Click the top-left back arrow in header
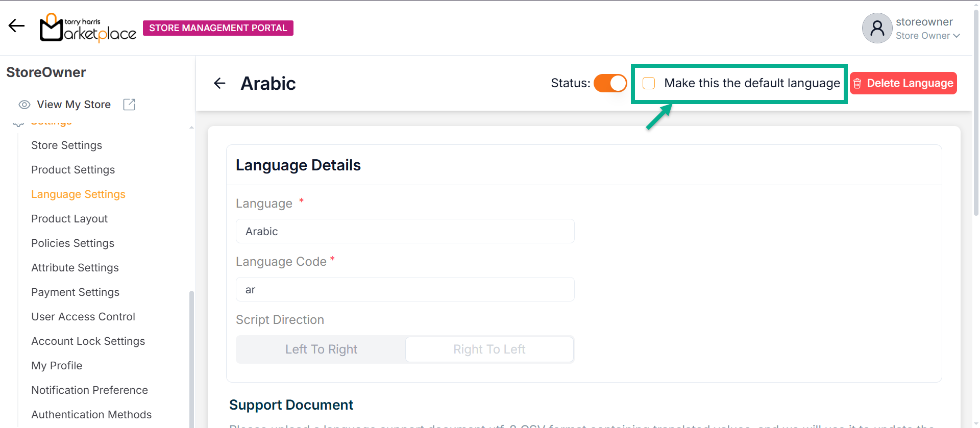This screenshot has height=428, width=980. click(16, 26)
